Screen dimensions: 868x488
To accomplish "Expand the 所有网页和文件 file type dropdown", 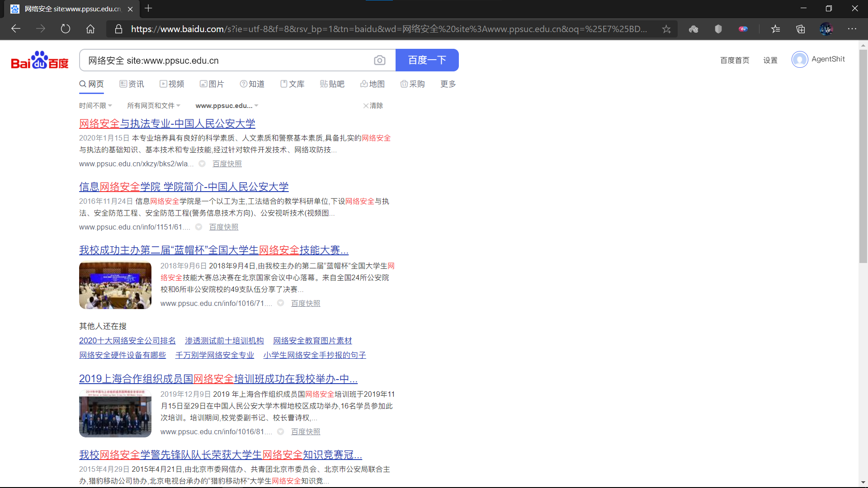I will (153, 106).
